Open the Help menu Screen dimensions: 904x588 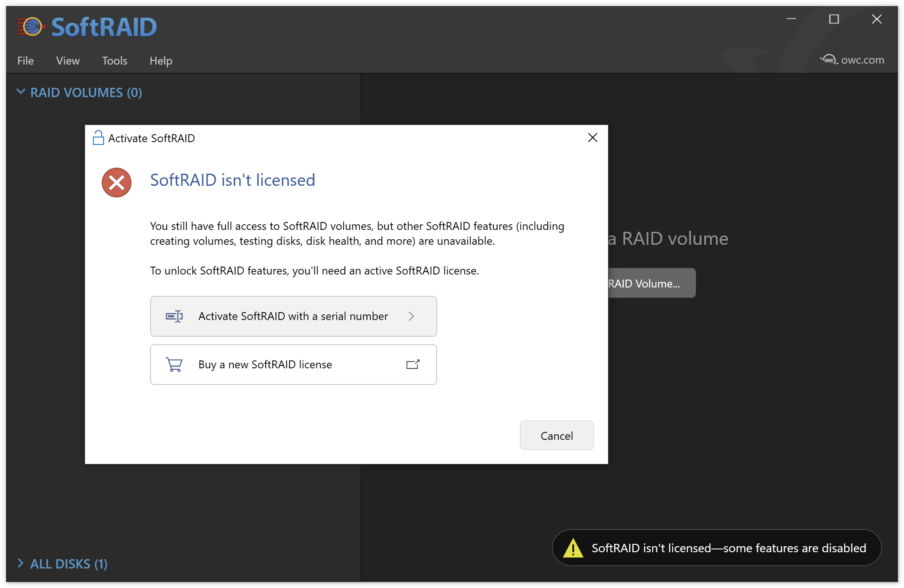coord(161,61)
